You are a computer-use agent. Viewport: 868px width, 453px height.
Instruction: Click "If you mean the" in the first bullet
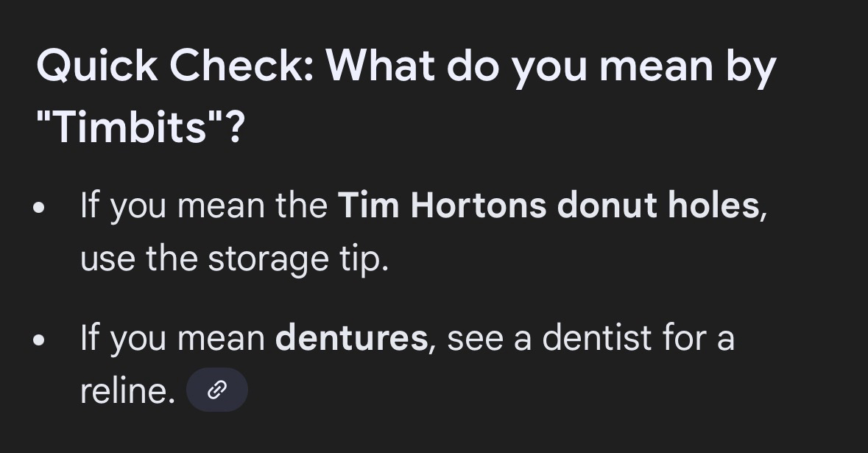pyautogui.click(x=204, y=205)
